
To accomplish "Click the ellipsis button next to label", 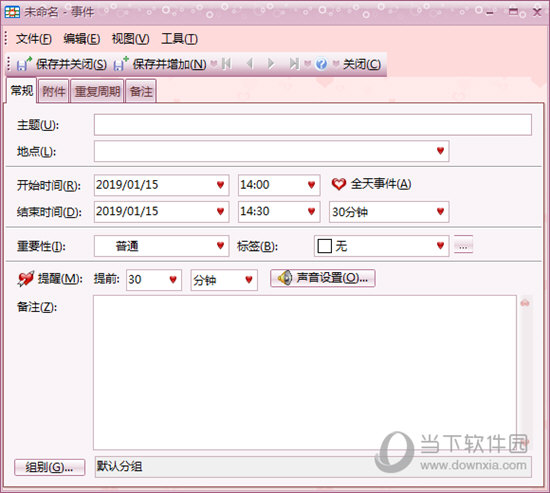I will 463,245.
